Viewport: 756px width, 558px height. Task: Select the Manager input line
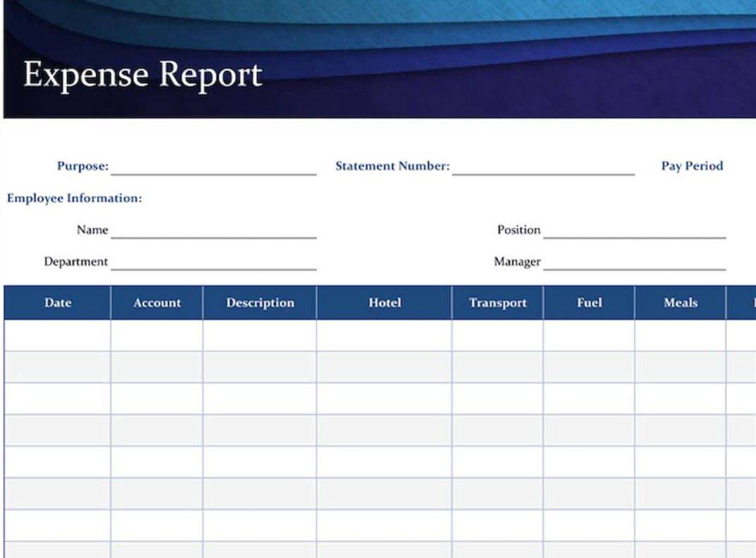click(634, 262)
